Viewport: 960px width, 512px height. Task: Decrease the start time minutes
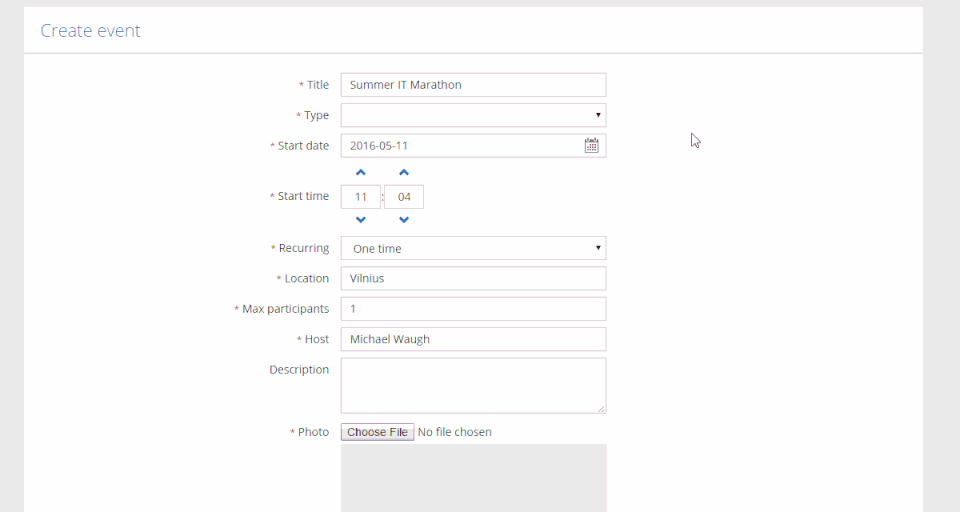(x=404, y=220)
